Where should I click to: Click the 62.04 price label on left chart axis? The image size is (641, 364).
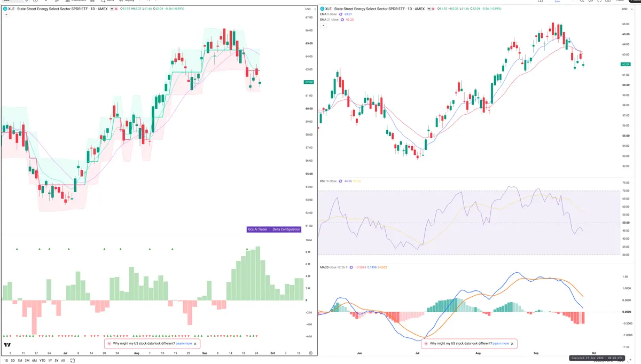308,82
